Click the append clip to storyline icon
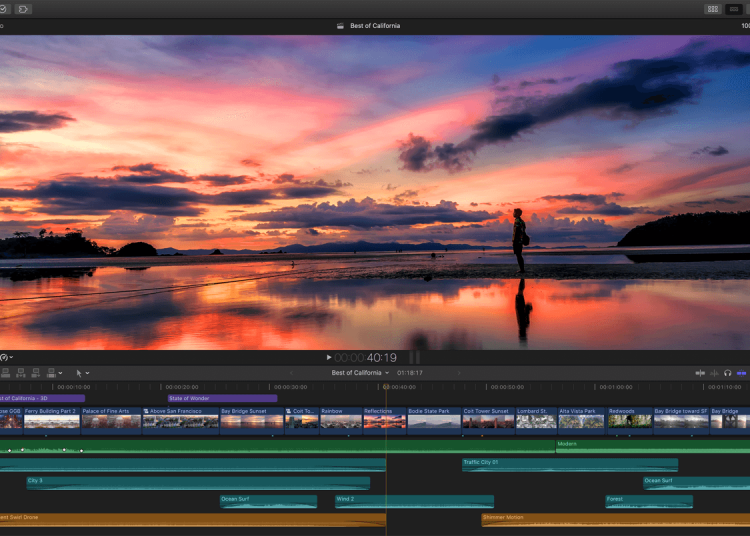 click(x=35, y=373)
